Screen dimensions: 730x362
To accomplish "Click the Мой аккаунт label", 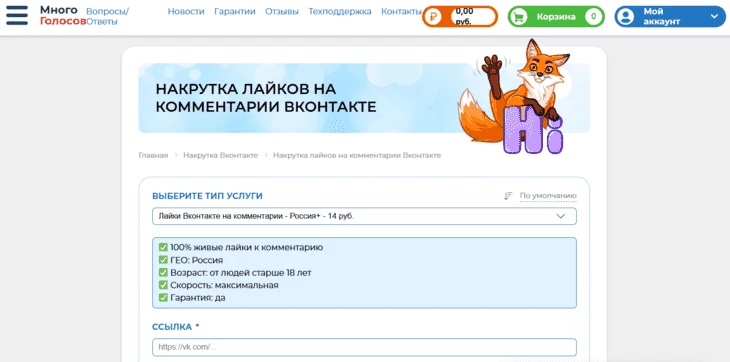I will coord(662,17).
